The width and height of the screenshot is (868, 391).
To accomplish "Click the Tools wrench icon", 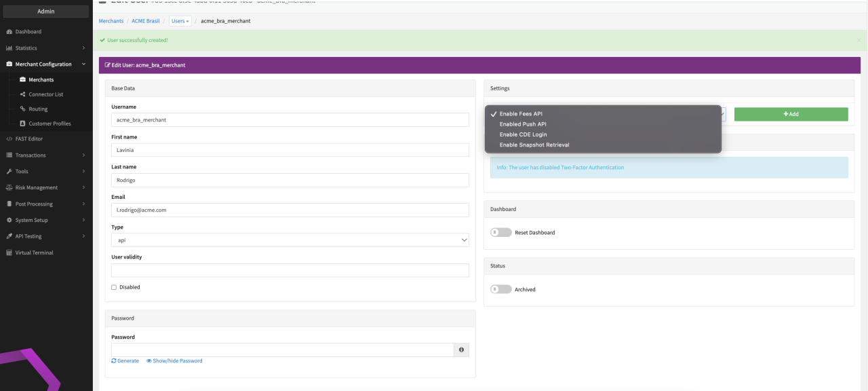I will point(9,172).
